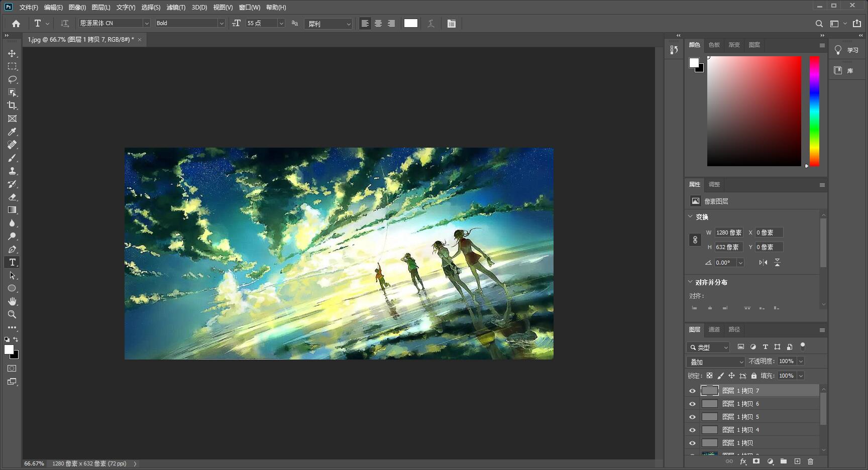
Task: Select the Lasso tool
Action: 12,79
